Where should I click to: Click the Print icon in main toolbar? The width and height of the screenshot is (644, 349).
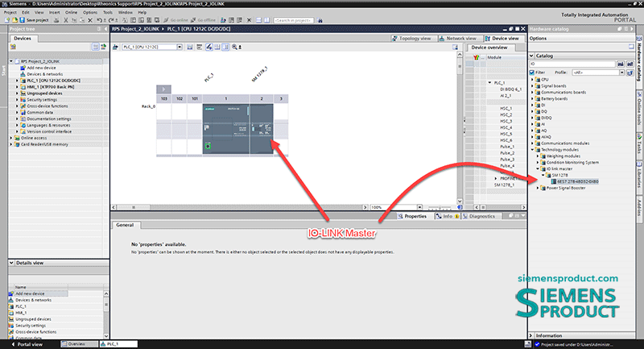56,20
